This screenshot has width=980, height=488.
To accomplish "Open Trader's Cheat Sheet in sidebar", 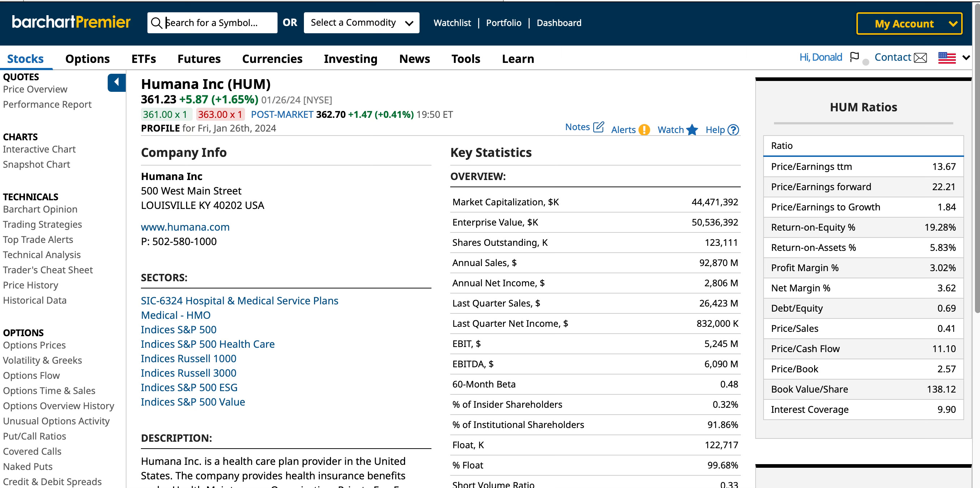I will pyautogui.click(x=48, y=270).
